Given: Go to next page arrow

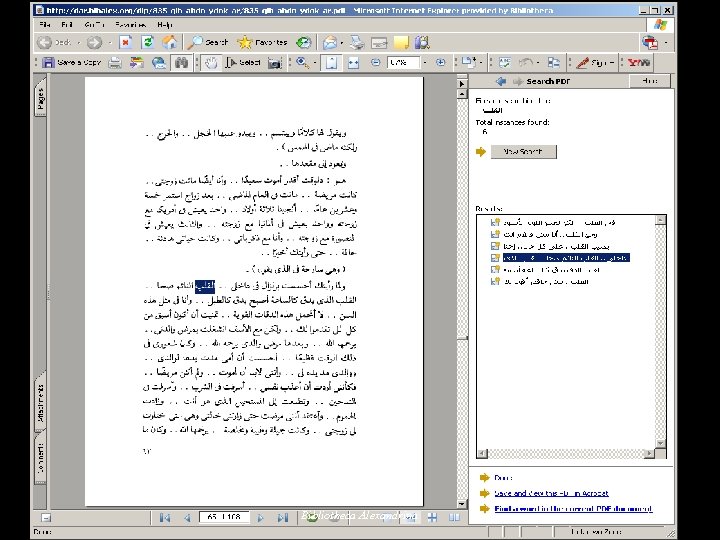Looking at the screenshot, I should coord(259,518).
